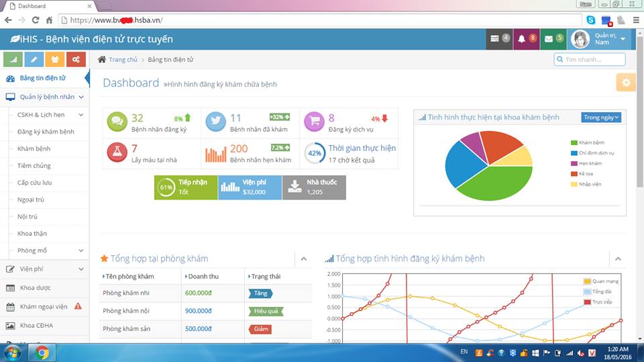Click the home icon in breadcrumb
This screenshot has width=644, height=362.
tap(102, 59)
